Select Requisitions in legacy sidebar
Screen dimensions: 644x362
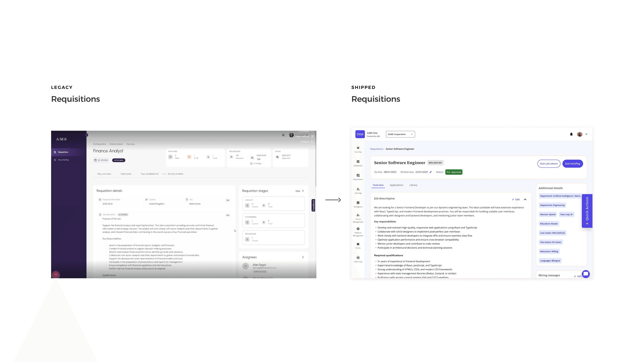pos(69,152)
